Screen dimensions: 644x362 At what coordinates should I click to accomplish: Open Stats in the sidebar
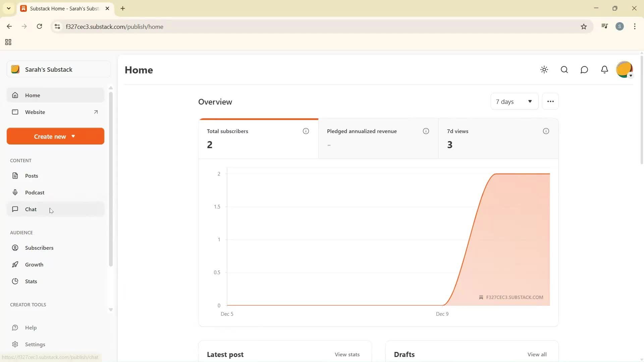[31, 281]
